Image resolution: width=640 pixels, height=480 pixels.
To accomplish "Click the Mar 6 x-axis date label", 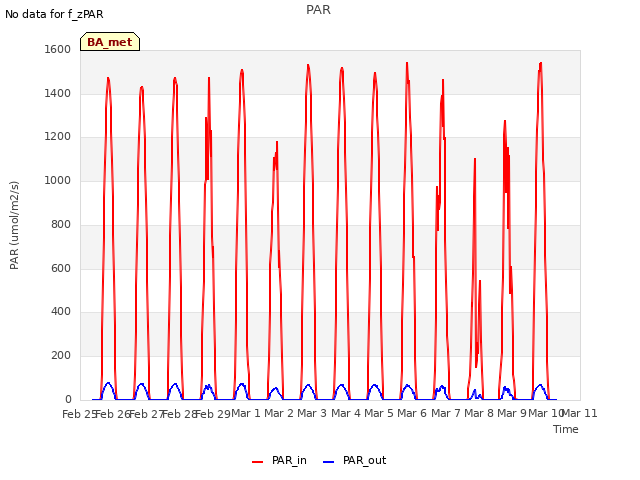I will [412, 413].
